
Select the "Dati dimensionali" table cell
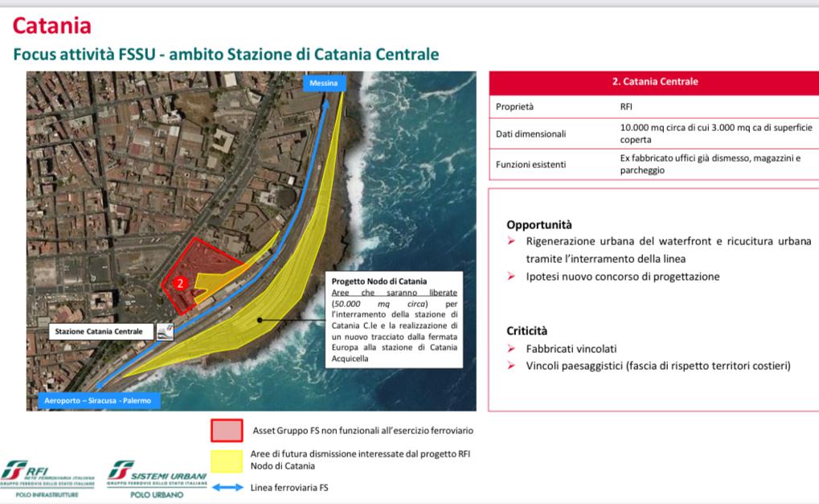(530, 133)
